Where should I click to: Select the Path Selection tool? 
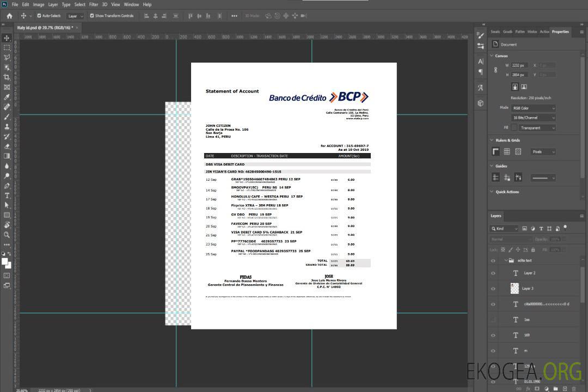7,205
